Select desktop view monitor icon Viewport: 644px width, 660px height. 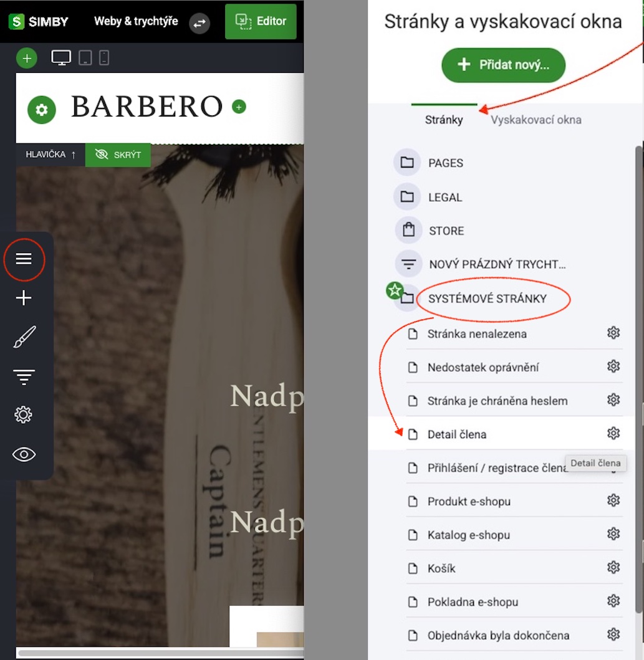(x=61, y=58)
